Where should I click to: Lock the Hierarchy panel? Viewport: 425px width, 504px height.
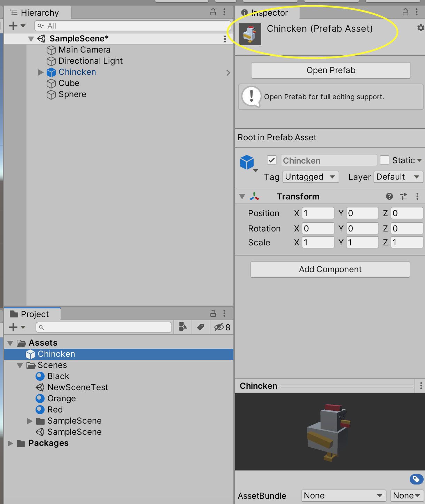pos(213,13)
